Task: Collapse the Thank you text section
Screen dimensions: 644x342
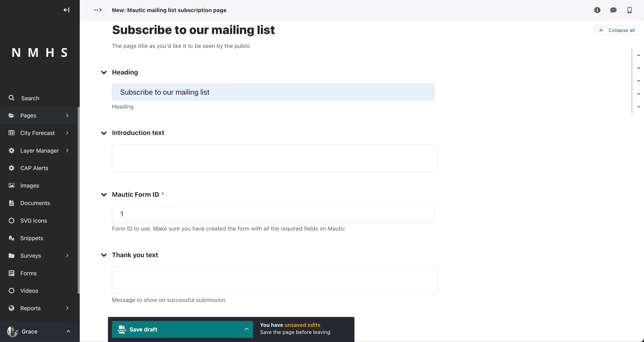Action: tap(104, 255)
